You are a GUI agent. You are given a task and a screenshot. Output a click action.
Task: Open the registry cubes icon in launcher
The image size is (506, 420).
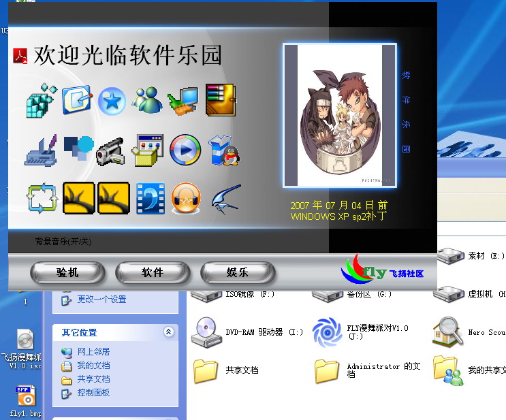tap(41, 101)
